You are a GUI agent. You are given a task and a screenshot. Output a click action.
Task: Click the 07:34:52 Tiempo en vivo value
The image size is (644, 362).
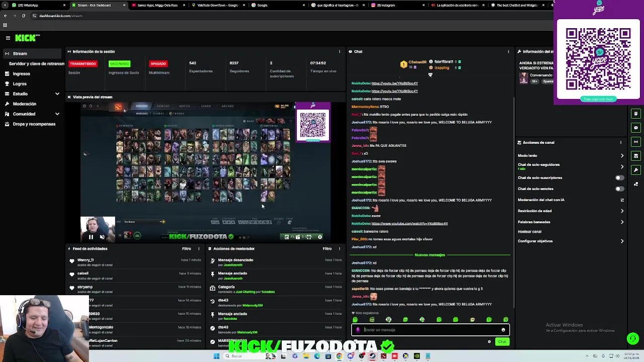point(318,63)
